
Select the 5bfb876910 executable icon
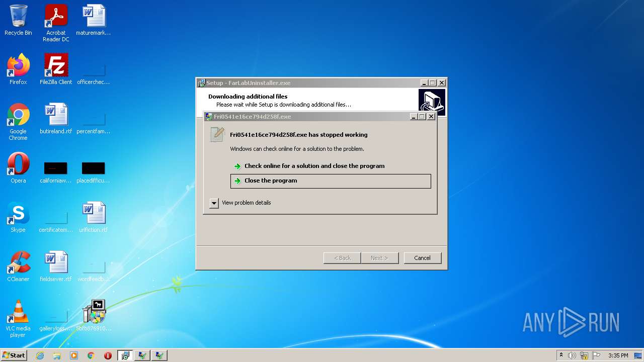click(x=94, y=316)
